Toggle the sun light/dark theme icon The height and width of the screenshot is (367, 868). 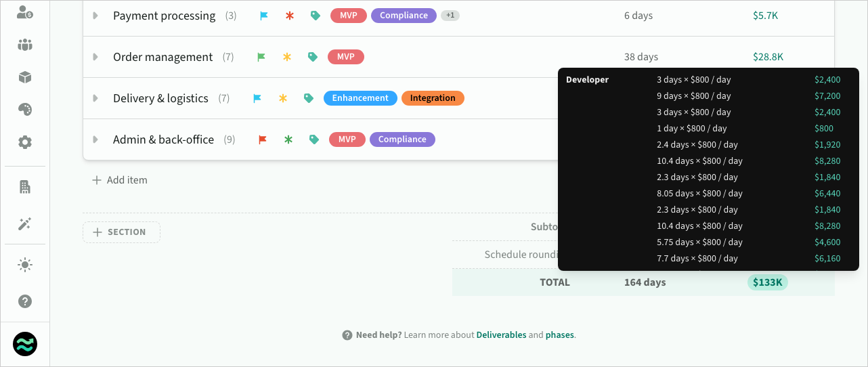point(25,265)
